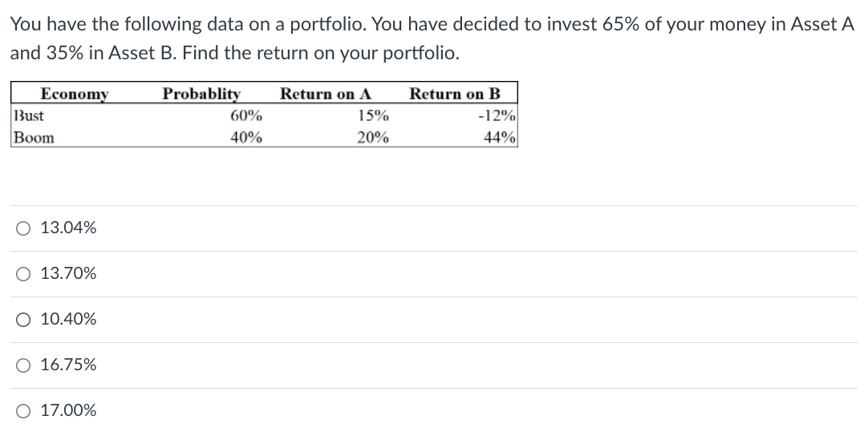Click the 13.04% answer label text

click(x=68, y=228)
